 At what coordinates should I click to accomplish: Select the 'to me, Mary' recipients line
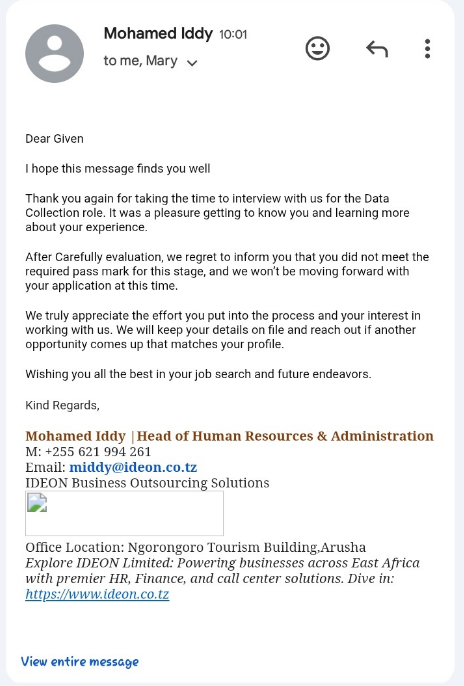[x=140, y=61]
